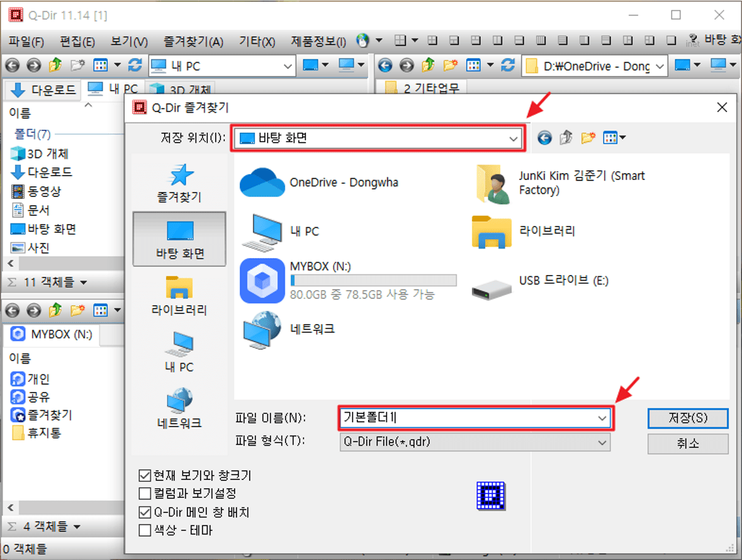The height and width of the screenshot is (560, 742).
Task: Select 네트워크 in the dialog places bar
Action: coord(179,408)
